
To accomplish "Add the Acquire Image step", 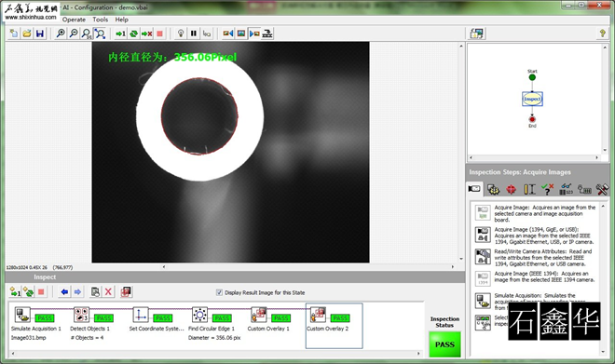I will pos(536,213).
